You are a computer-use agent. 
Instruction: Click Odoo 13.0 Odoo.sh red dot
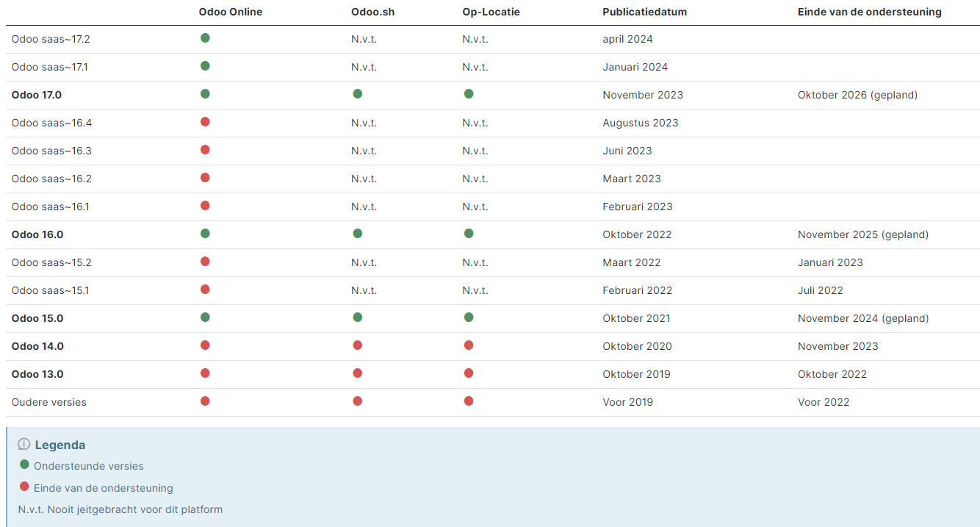357,373
